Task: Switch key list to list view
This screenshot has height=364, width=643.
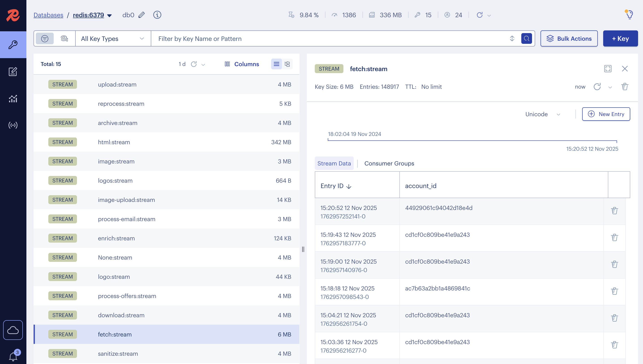Action: click(276, 64)
